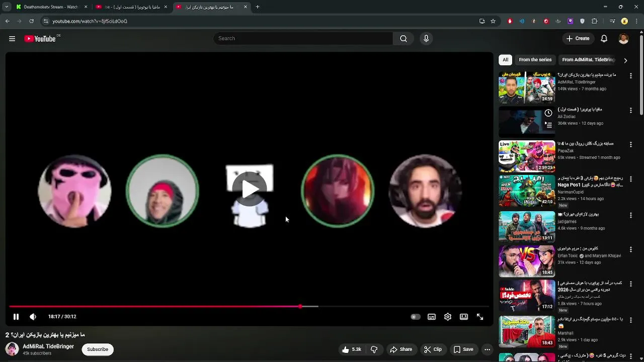Image resolution: width=644 pixels, height=362 pixels.
Task: Open more actions ellipsis below the video
Action: point(487,349)
